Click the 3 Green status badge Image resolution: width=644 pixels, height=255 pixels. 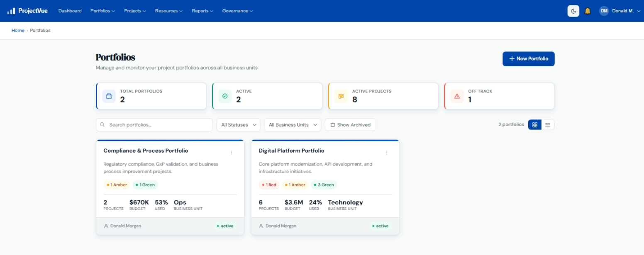(x=324, y=185)
